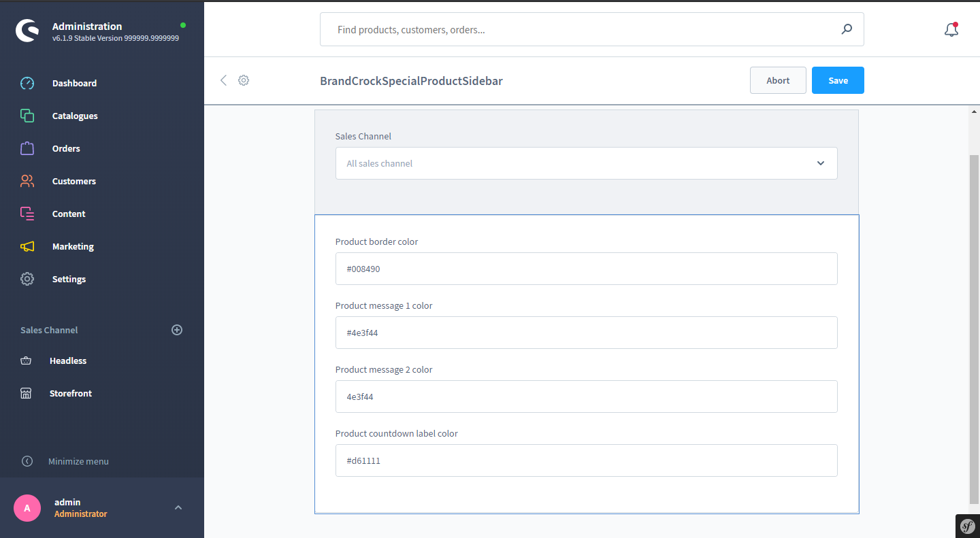The height and width of the screenshot is (538, 980).
Task: Click the Customers people icon
Action: pos(27,181)
